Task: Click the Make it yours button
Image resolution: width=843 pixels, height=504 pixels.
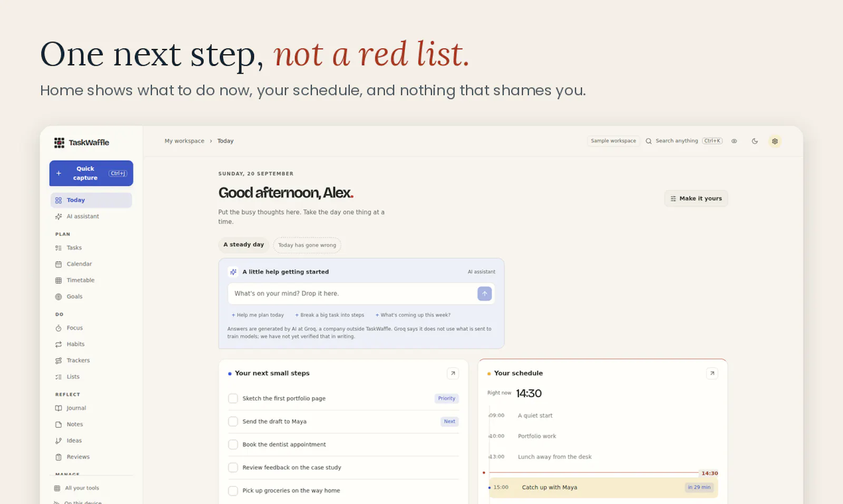Action: (696, 199)
